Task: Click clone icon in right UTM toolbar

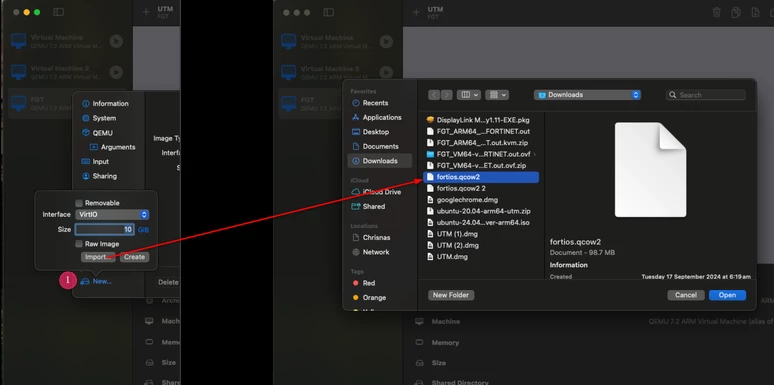Action: pos(736,12)
